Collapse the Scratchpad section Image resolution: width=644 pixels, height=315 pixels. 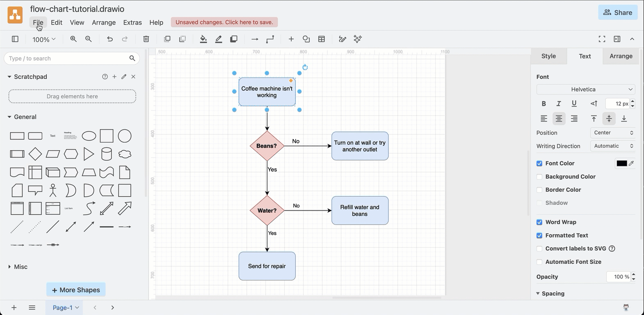click(x=9, y=77)
